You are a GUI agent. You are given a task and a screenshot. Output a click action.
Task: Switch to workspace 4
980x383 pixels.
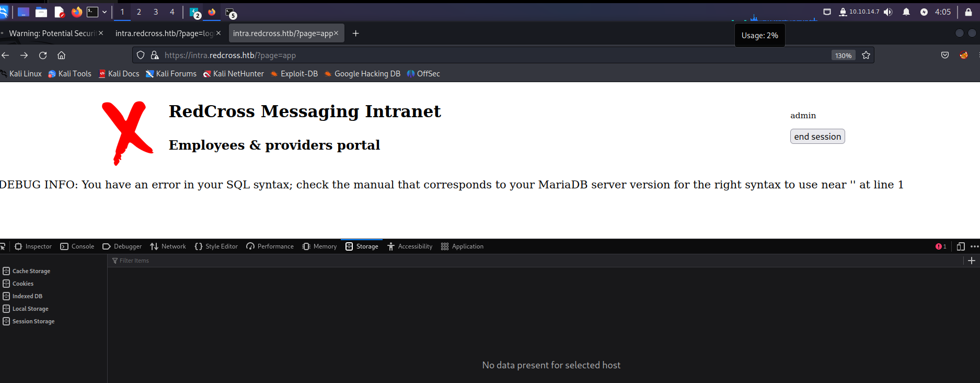pyautogui.click(x=172, y=12)
